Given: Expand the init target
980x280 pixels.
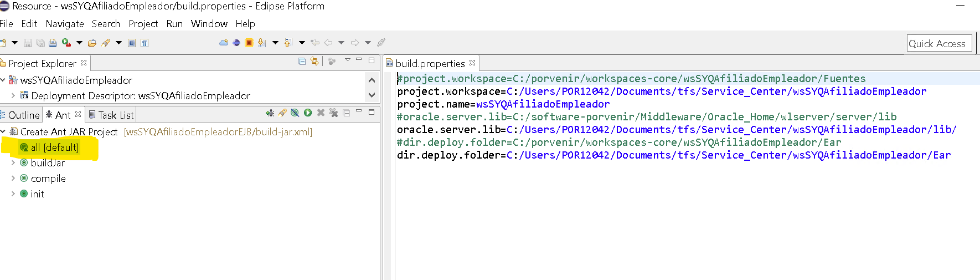Looking at the screenshot, I should click(x=13, y=194).
